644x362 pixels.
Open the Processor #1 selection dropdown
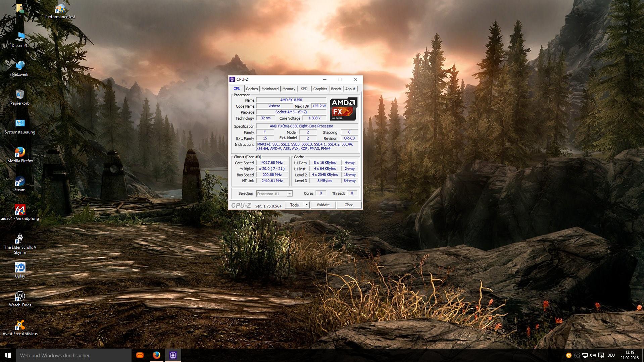(274, 194)
